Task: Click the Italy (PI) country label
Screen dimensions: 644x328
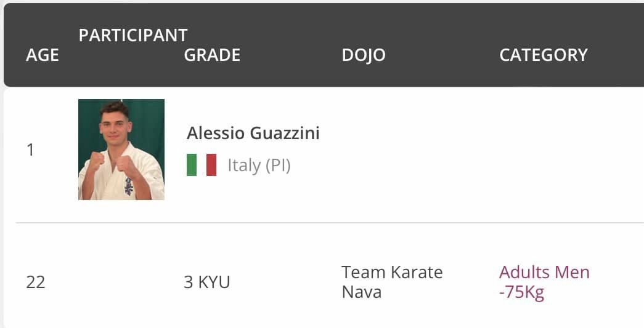Action: tap(259, 165)
